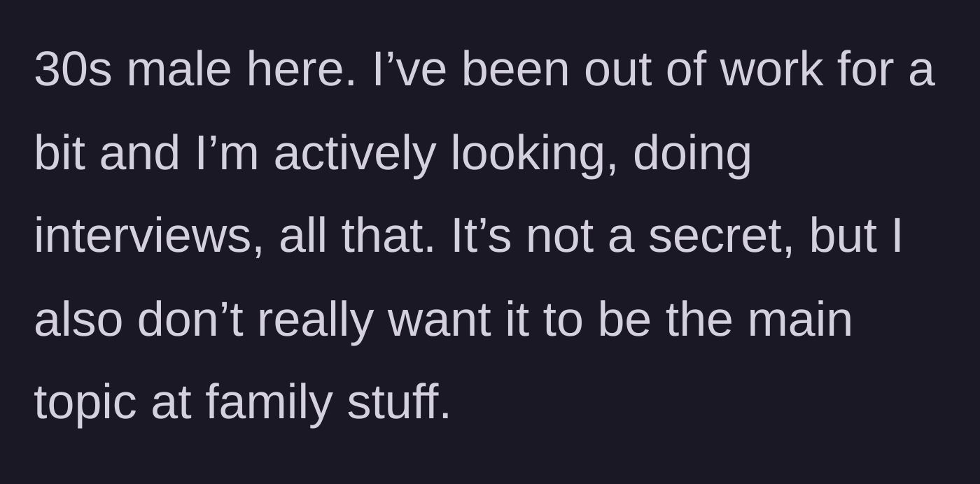Screen dimensions: 980x484
Task: Click on the word "looking,"
Action: [x=534, y=153]
